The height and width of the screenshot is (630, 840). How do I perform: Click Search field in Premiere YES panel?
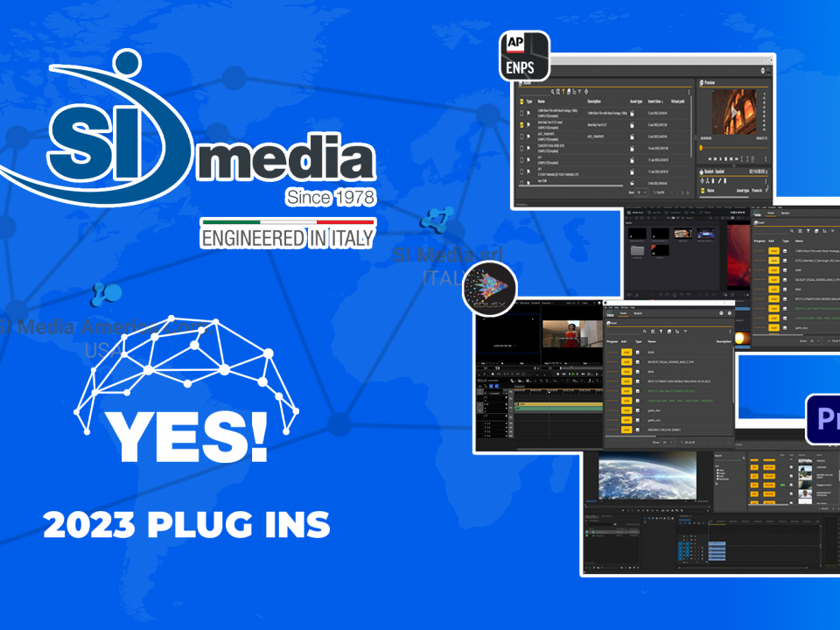(x=729, y=458)
